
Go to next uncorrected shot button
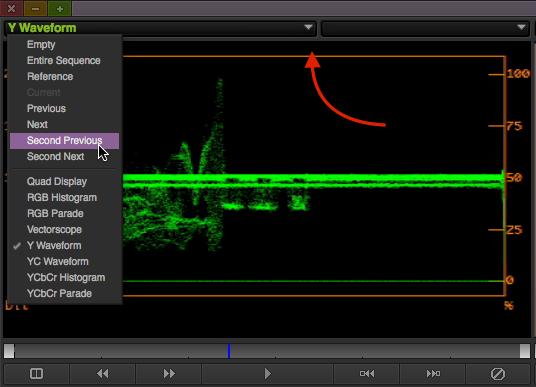pyautogui.click(x=433, y=373)
